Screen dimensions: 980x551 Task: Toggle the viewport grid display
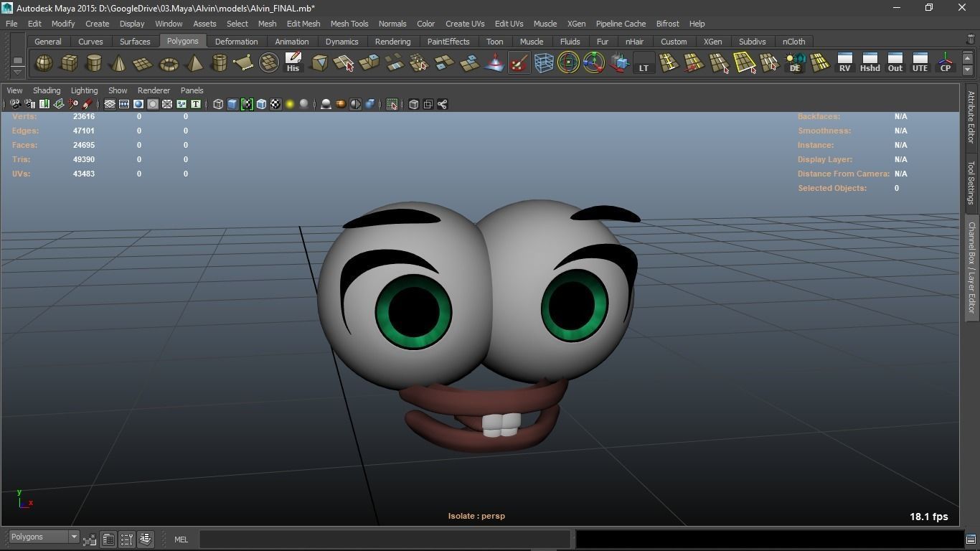tap(110, 104)
